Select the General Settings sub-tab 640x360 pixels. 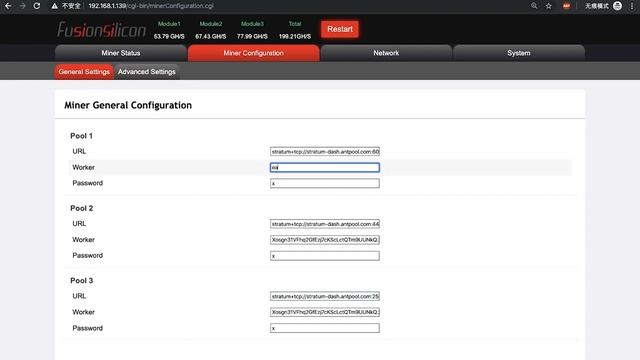(x=84, y=72)
